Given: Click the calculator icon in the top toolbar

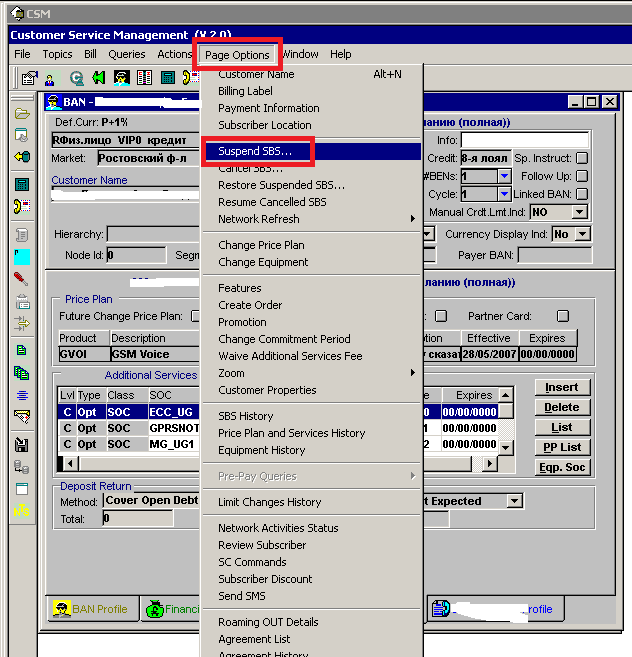Looking at the screenshot, I should [168, 78].
